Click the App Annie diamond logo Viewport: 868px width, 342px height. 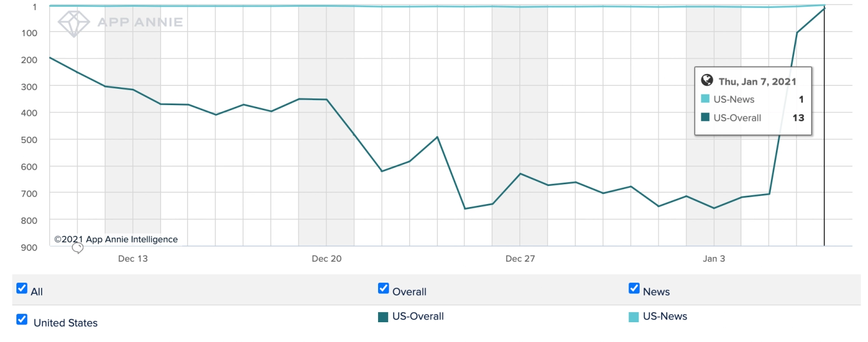(73, 23)
